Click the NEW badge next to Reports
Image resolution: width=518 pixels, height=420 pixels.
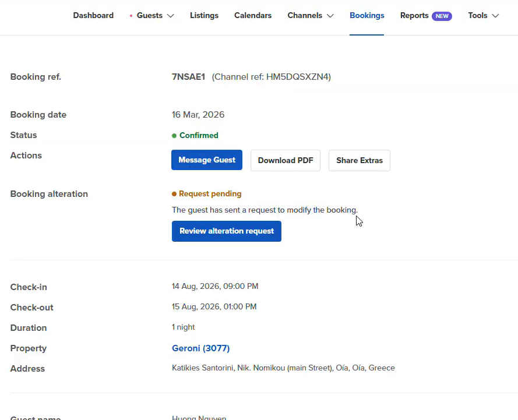[x=442, y=16]
